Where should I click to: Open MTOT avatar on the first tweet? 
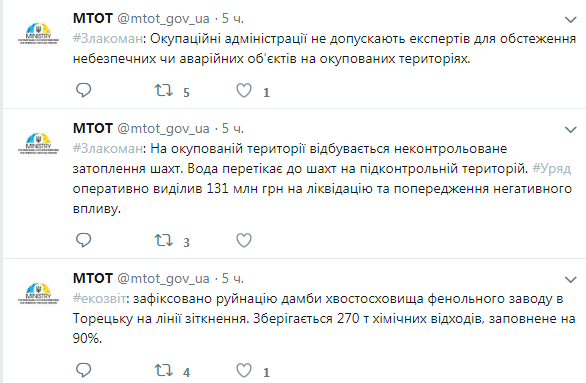coord(38,33)
